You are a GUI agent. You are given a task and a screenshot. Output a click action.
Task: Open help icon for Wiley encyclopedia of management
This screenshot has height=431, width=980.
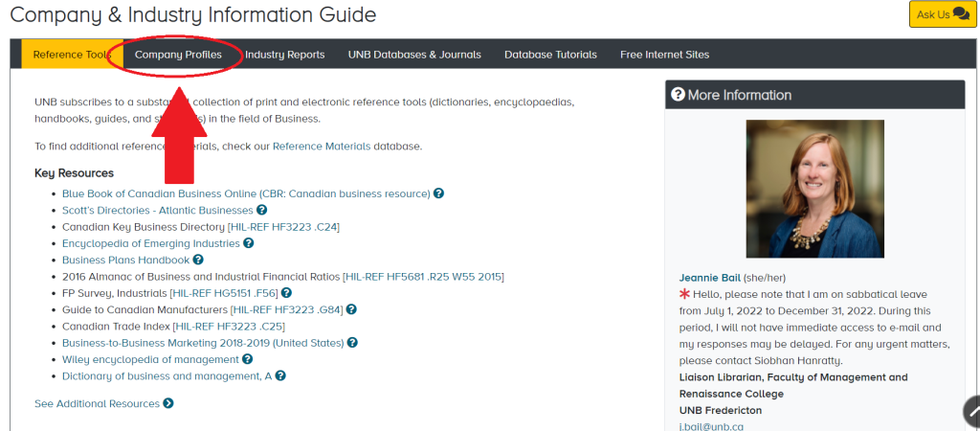point(248,359)
